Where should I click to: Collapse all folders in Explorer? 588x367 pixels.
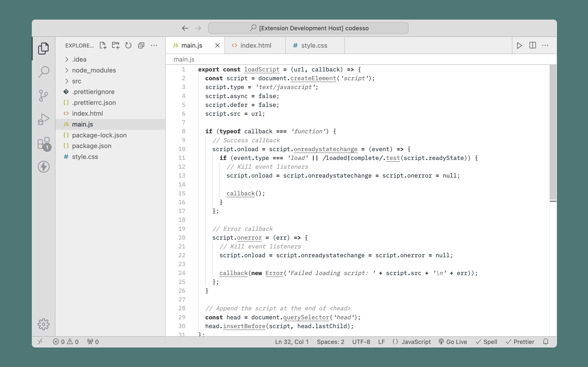[x=141, y=45]
